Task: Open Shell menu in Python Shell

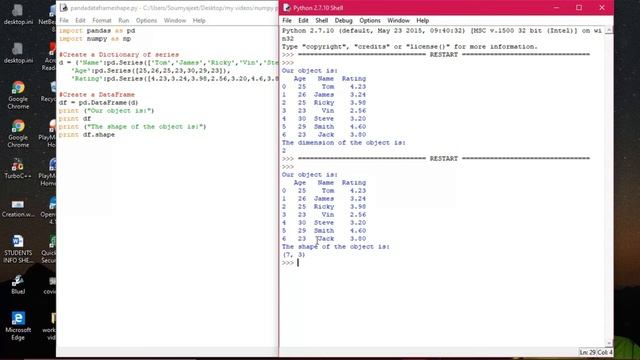Action: point(321,20)
